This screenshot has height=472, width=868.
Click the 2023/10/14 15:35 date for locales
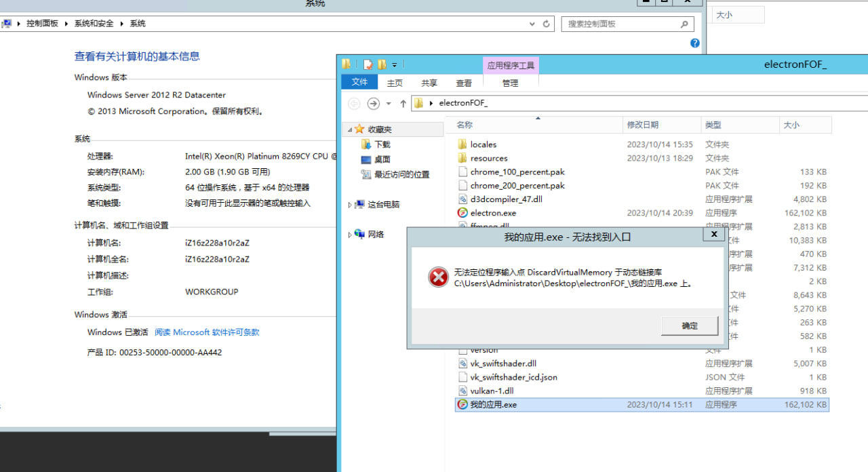(660, 144)
